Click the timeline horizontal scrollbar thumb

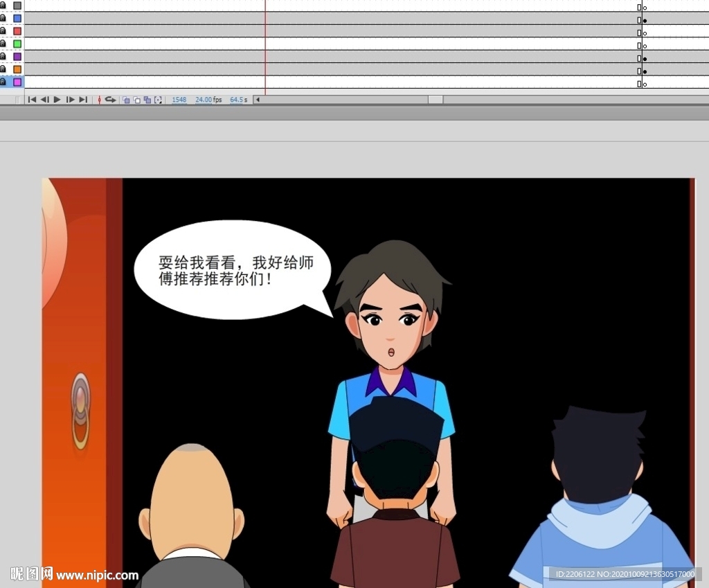tap(436, 100)
